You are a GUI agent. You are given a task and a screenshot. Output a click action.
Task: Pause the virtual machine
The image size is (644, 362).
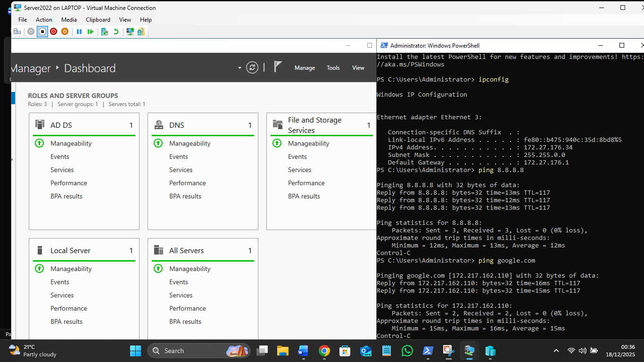tap(79, 32)
